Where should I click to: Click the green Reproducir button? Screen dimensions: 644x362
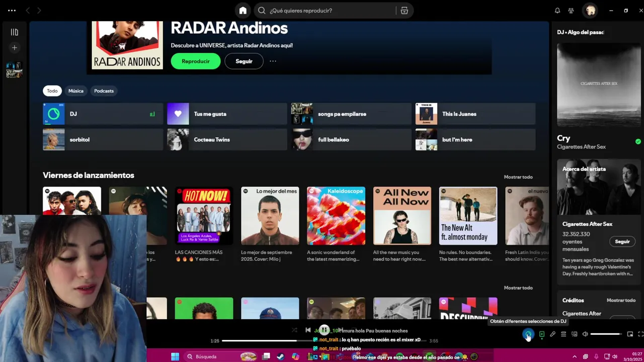click(196, 61)
